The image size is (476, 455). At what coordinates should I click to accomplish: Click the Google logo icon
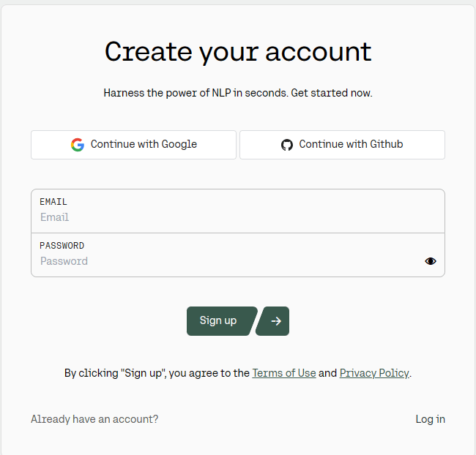click(x=78, y=145)
